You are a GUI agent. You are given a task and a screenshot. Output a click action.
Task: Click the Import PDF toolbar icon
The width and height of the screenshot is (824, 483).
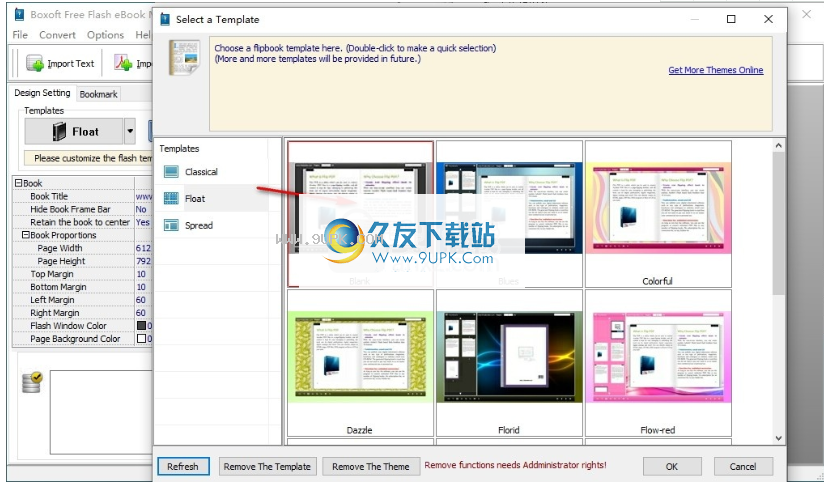[123, 64]
